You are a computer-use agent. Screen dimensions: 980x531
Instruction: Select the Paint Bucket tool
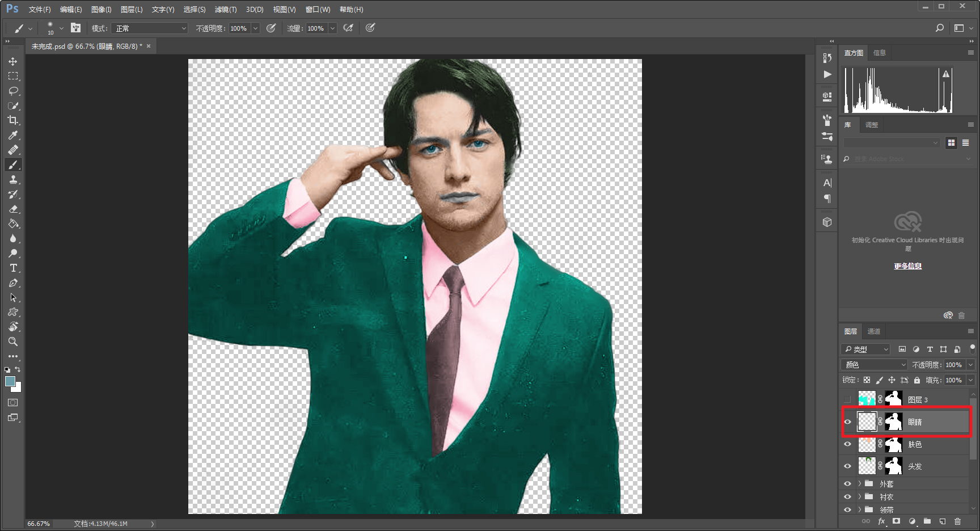coord(13,224)
